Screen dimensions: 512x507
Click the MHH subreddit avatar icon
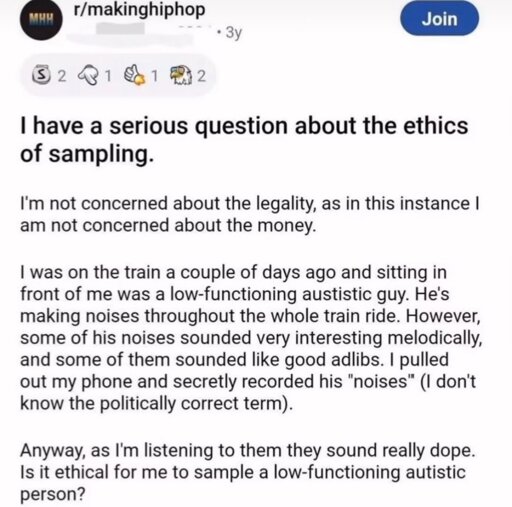tap(41, 20)
